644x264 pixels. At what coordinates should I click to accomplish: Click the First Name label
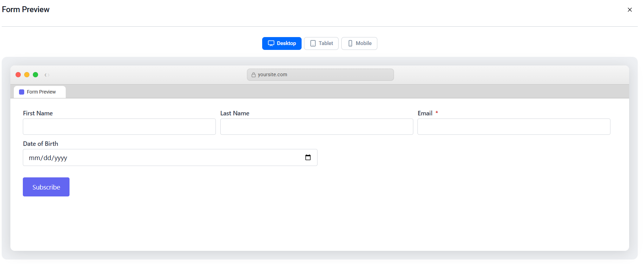pyautogui.click(x=38, y=113)
